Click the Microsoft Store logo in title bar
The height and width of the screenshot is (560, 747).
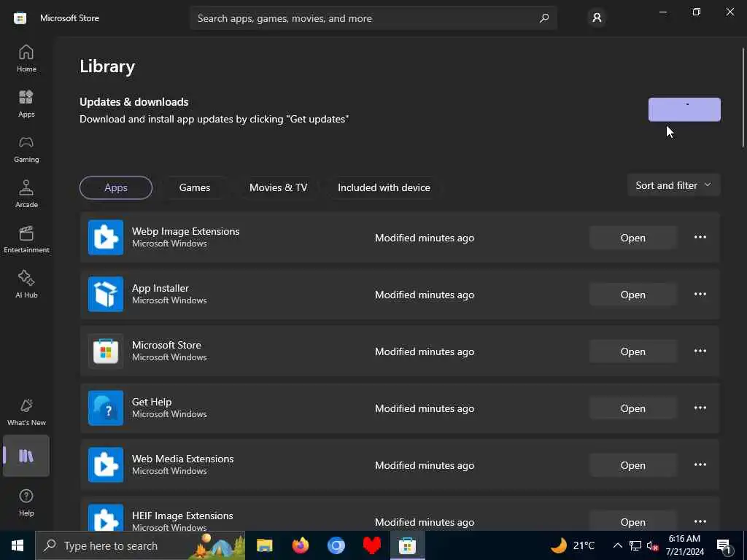pos(20,18)
